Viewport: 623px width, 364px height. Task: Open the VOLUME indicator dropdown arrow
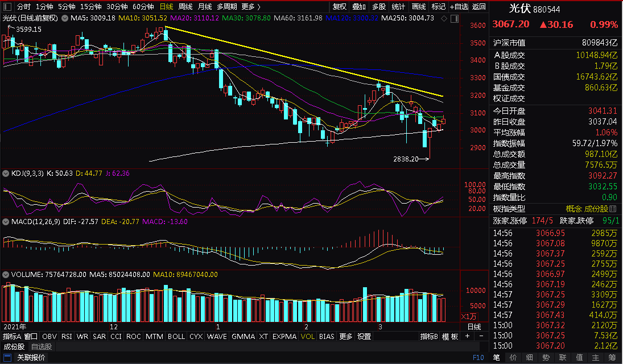coord(6,275)
